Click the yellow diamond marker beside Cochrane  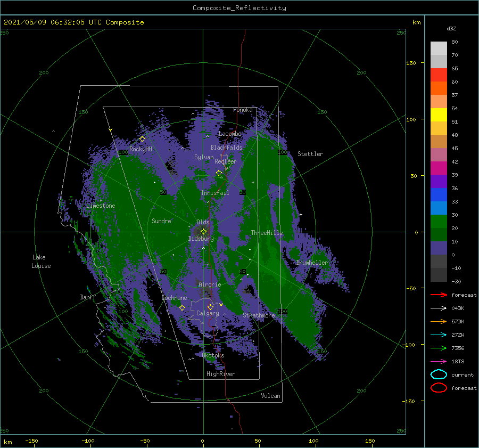point(182,308)
